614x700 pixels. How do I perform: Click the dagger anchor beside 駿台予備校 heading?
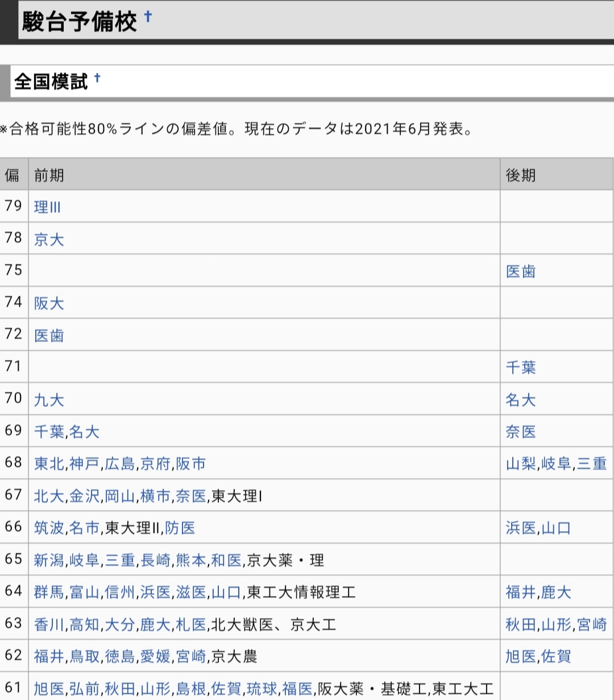148,16
